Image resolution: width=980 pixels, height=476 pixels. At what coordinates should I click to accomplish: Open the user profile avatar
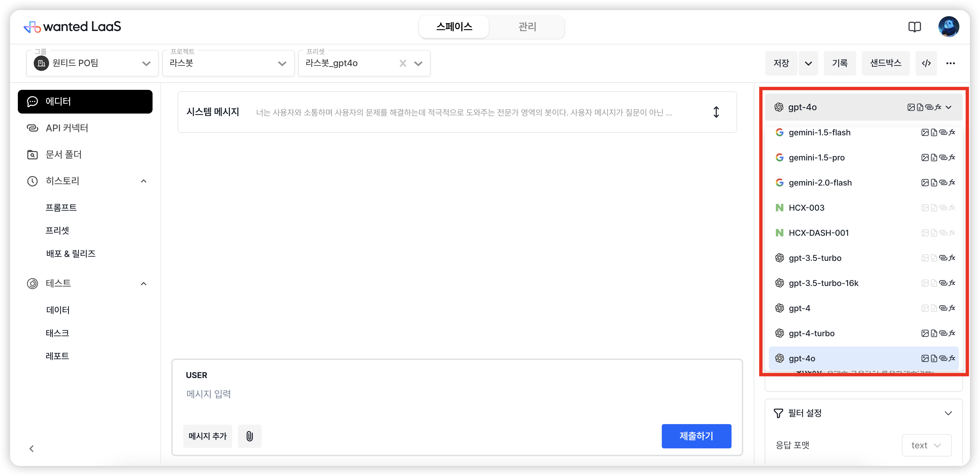pyautogui.click(x=948, y=27)
